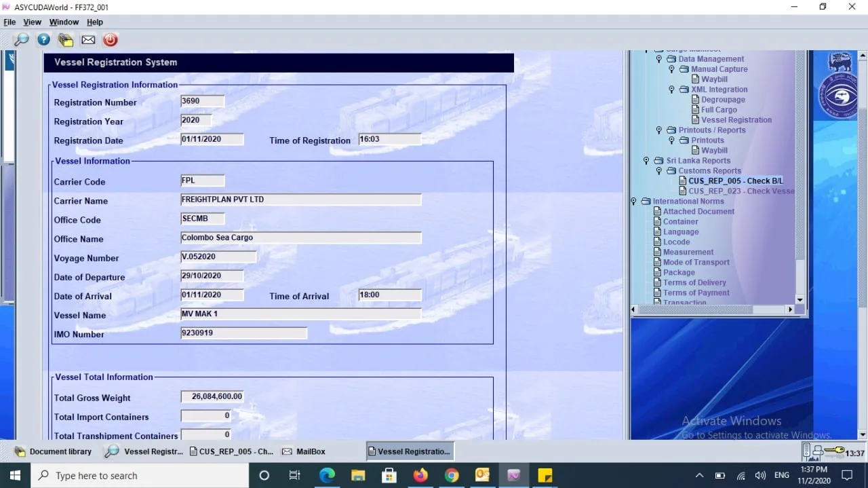
Task: Select Terms of Delivery tree item
Action: click(694, 283)
